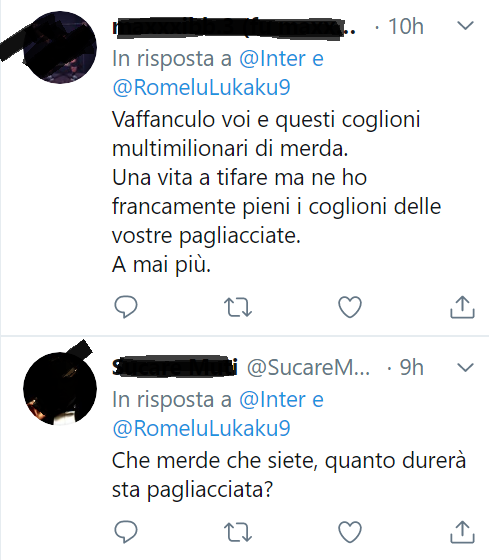The image size is (489, 560).
Task: Open the 'Vaffanculo voi' tweet text
Action: [276, 192]
